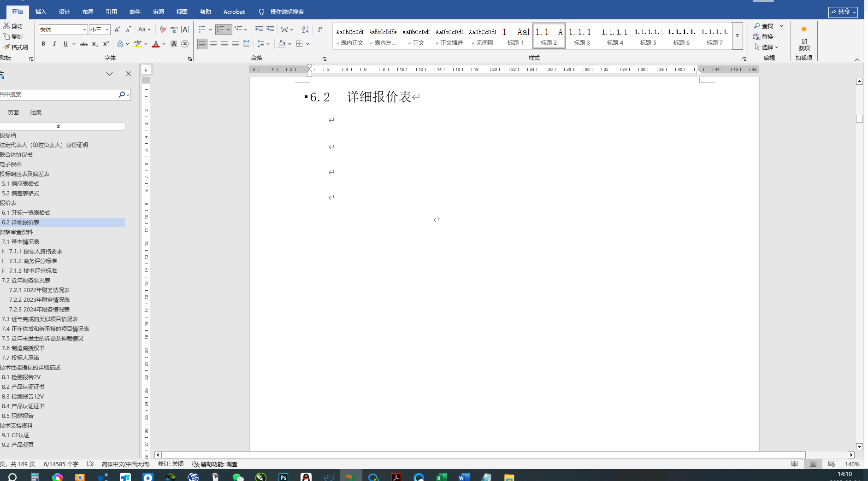Toggle right text alignment
This screenshot has width=868, height=481.
coord(224,44)
